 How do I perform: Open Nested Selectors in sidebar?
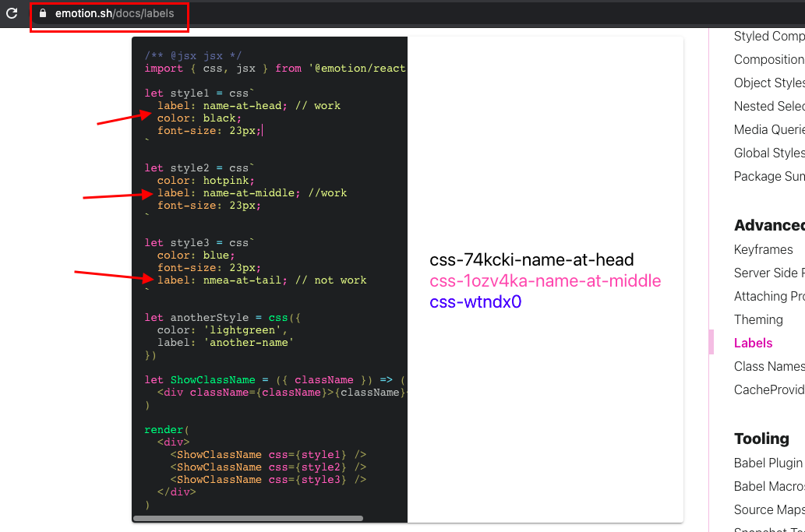[x=769, y=106]
